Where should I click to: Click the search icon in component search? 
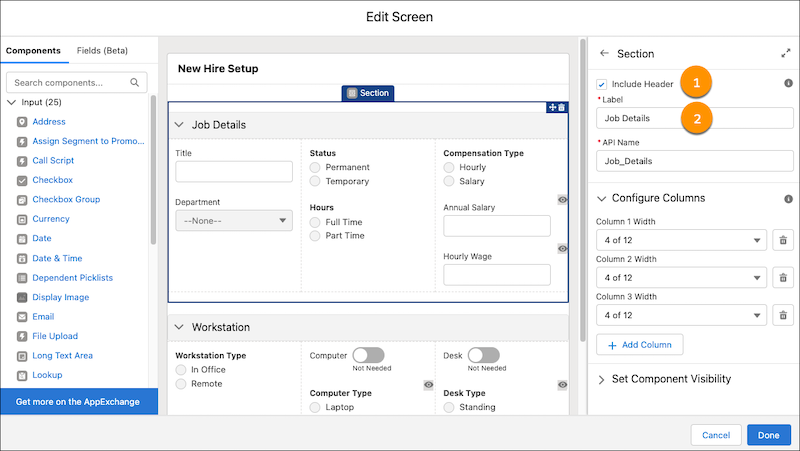click(x=135, y=82)
